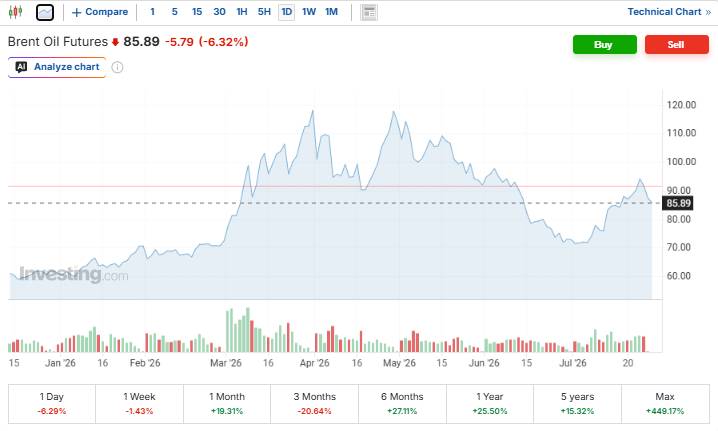Set the 1 minute interval
The image size is (718, 431).
click(152, 12)
